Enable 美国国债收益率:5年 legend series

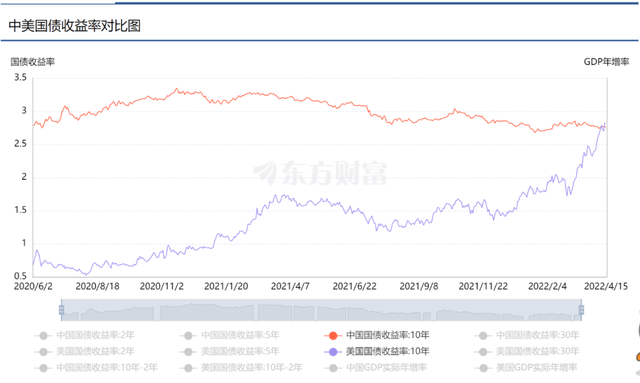[230, 351]
